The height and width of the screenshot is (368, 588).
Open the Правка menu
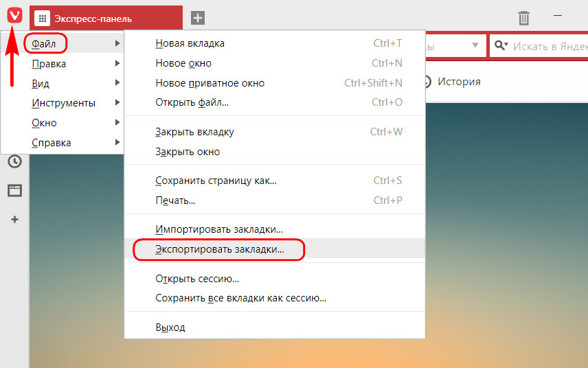click(x=63, y=63)
